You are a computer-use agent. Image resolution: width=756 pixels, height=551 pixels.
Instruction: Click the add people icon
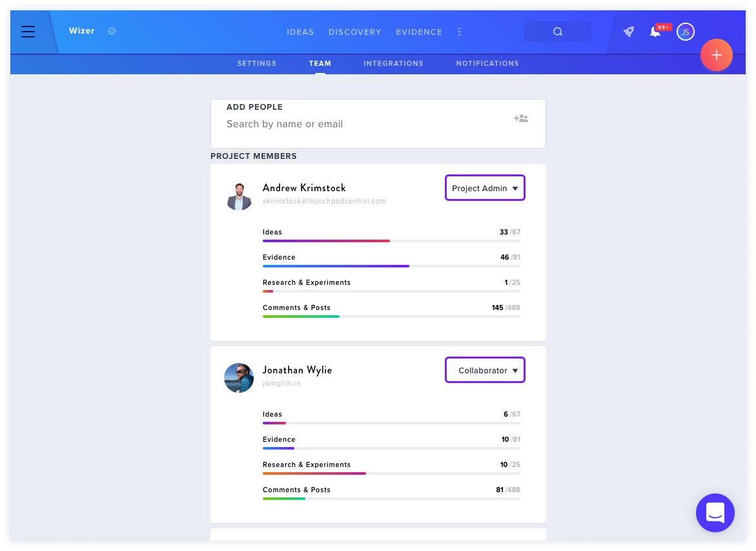(x=521, y=118)
